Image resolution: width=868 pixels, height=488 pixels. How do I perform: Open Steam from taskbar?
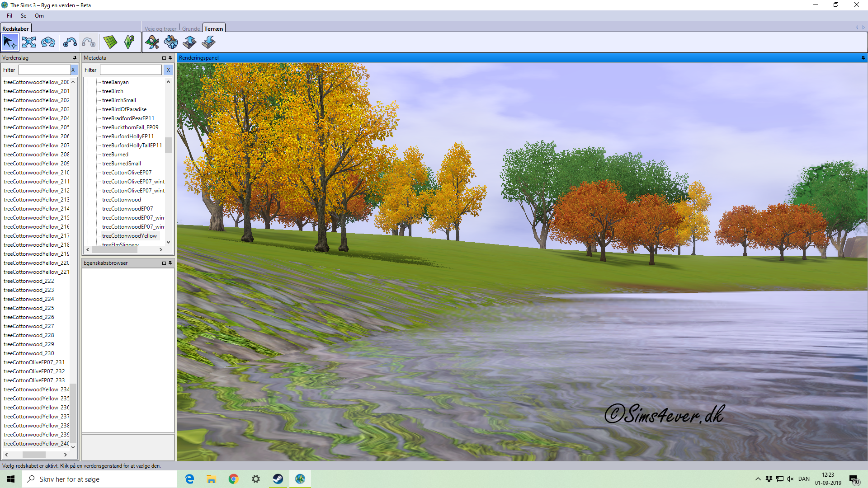(x=278, y=479)
